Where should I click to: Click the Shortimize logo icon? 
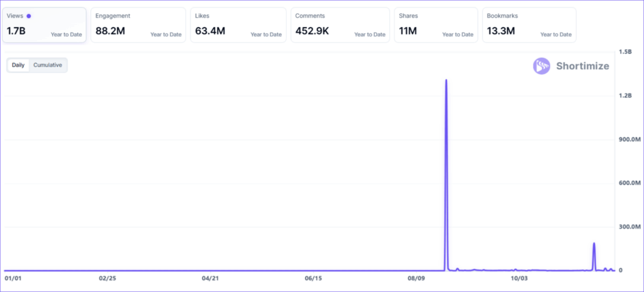click(541, 66)
